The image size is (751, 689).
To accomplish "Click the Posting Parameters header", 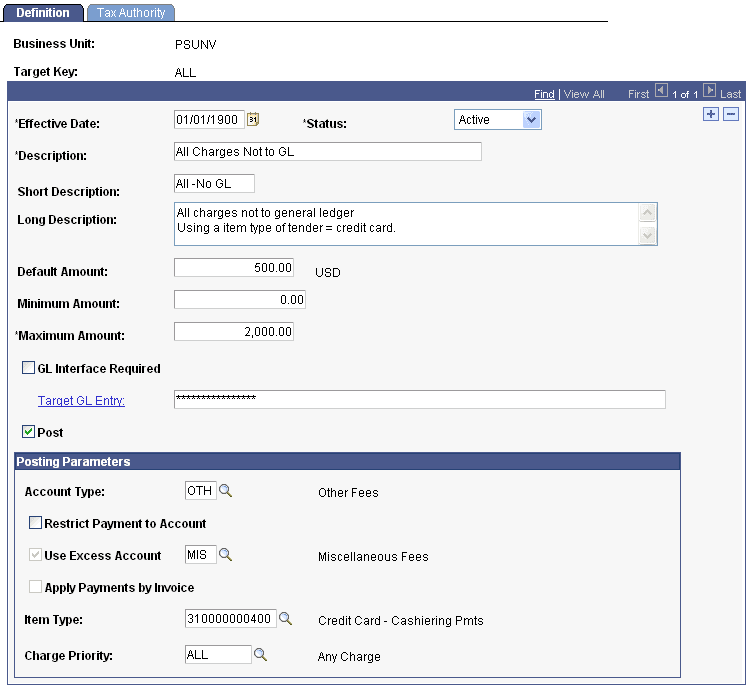I will 347,462.
